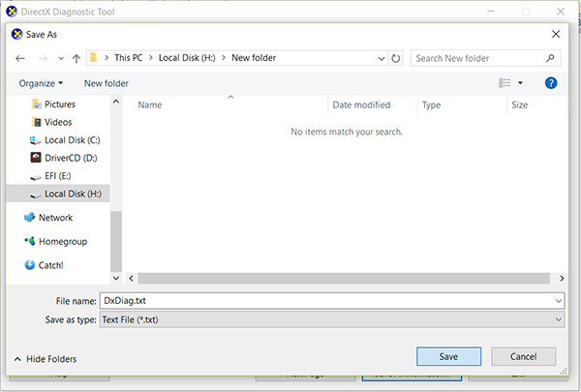The height and width of the screenshot is (392, 581).
Task: Sort by Type column header
Action: click(x=431, y=105)
